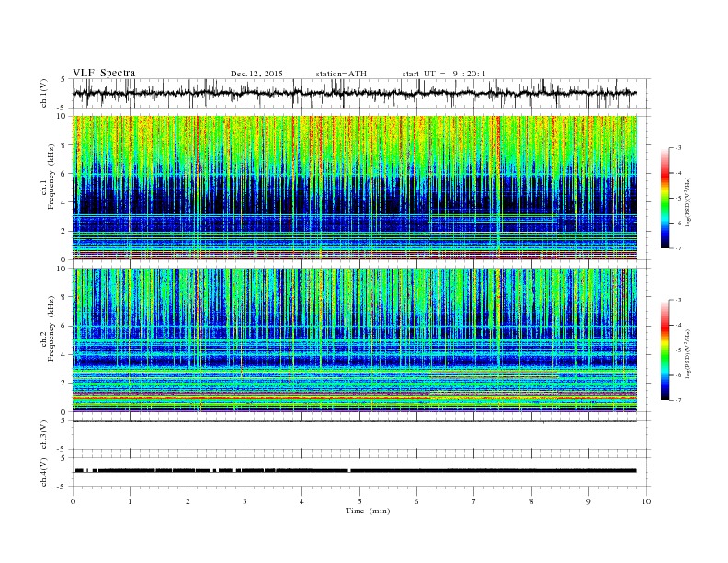728x563 pixels.
Task: Click the ch.2 spectrogram color bar
Action: (x=665, y=350)
